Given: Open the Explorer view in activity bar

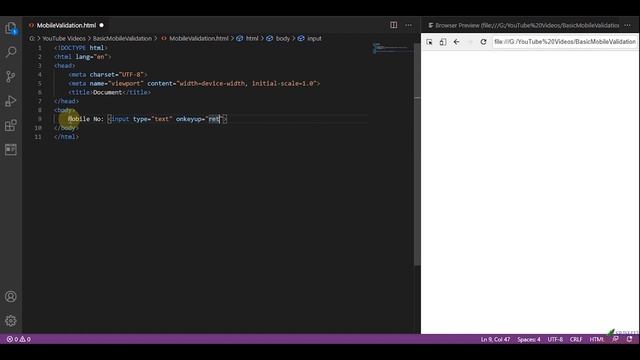Looking at the screenshot, I should coord(11,28).
